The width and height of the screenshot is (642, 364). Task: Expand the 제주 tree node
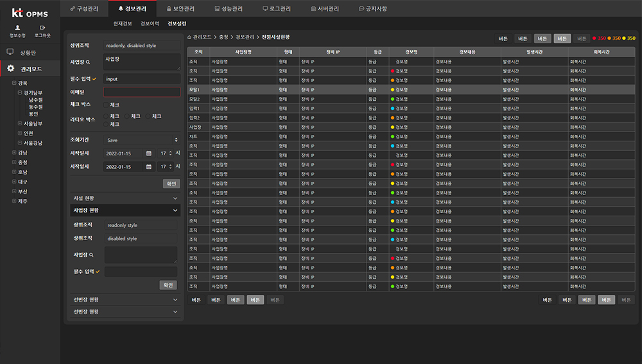coord(14,201)
